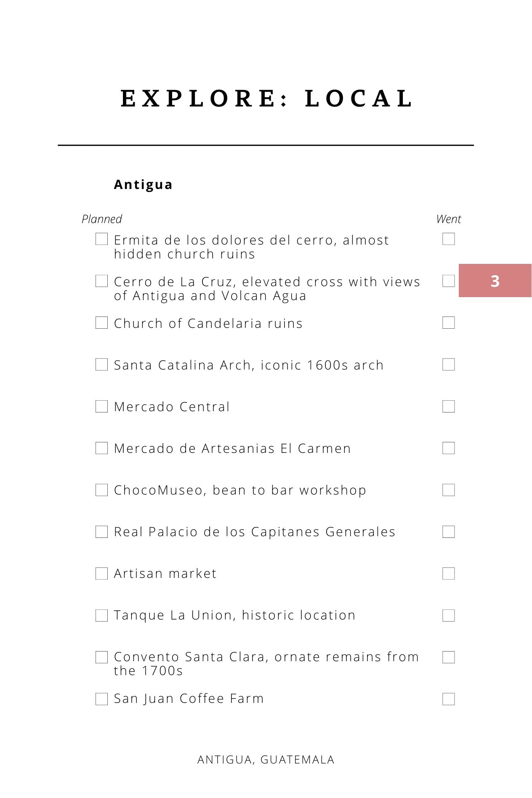Screen dimensions: 532x798
Task: Tick Planned checkbox for Tanque La Union
Action: click(101, 615)
